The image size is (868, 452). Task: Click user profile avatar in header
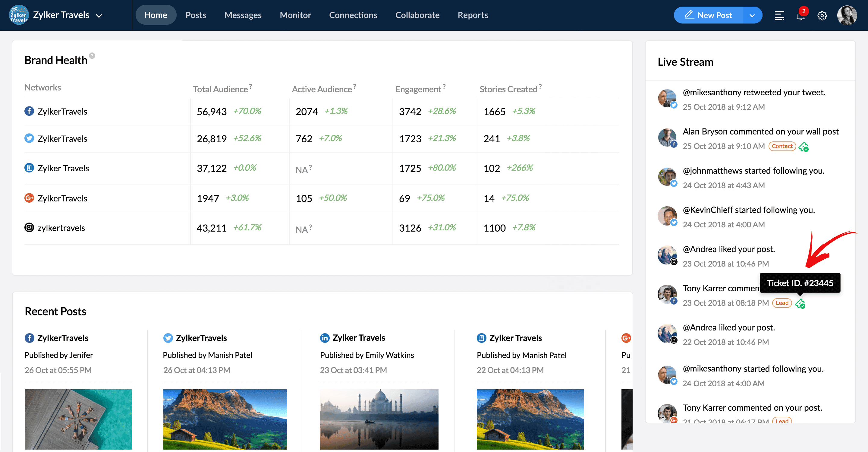coord(847,15)
